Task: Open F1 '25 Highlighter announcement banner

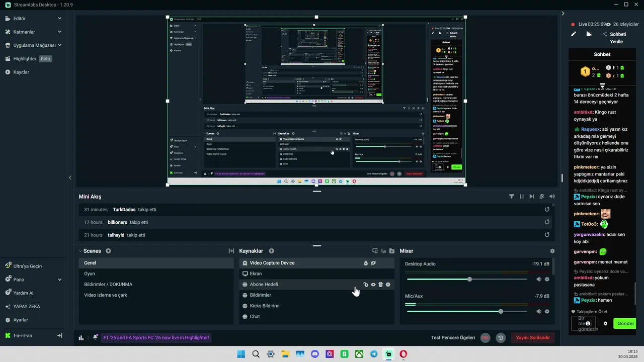Action: tap(156, 338)
